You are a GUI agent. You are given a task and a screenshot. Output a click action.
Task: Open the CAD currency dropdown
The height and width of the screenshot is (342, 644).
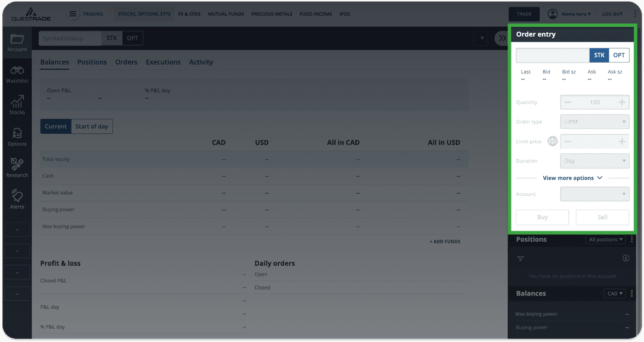(615, 294)
